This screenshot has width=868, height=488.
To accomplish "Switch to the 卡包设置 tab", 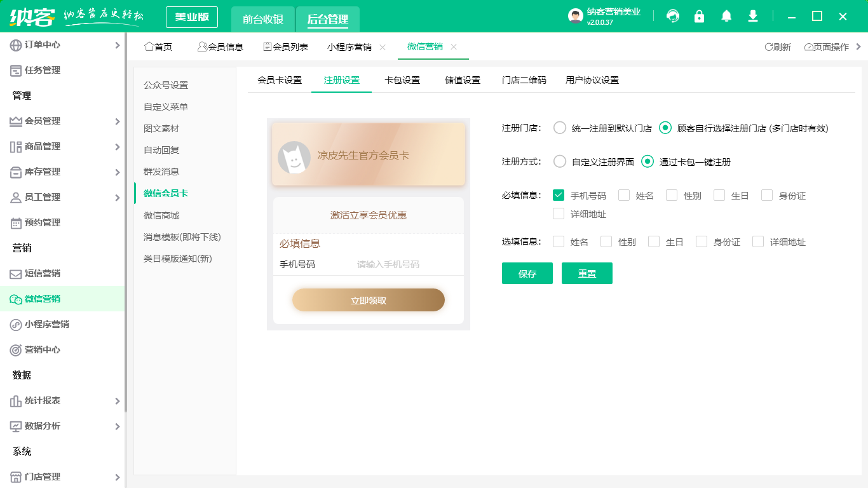I will [x=402, y=80].
